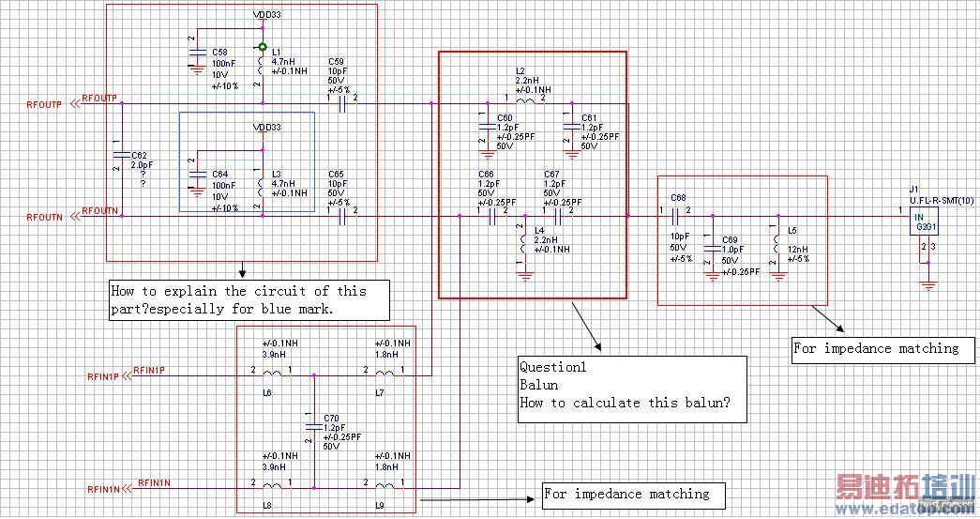Image resolution: width=980 pixels, height=519 pixels.
Task: Click the 'How to explain the circuit' text box
Action: pos(249,300)
